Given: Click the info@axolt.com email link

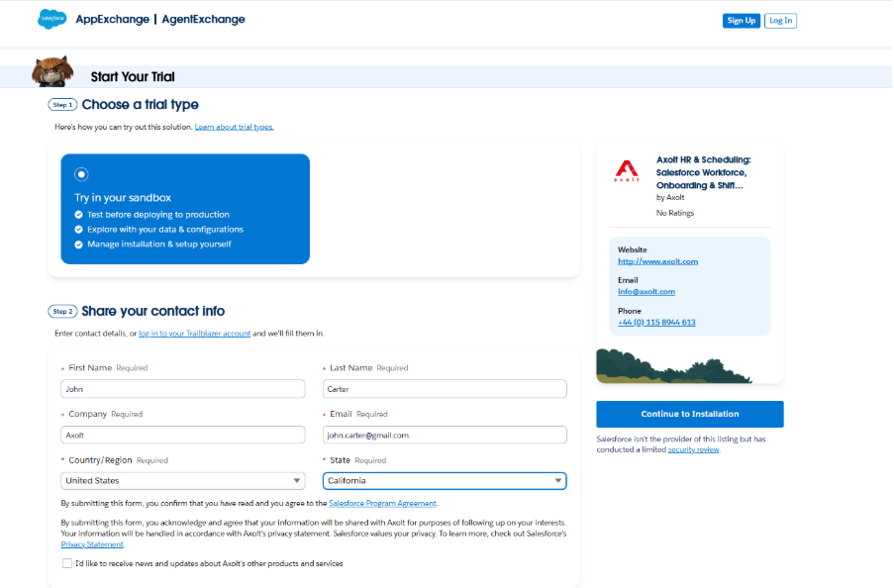Looking at the screenshot, I should point(646,292).
